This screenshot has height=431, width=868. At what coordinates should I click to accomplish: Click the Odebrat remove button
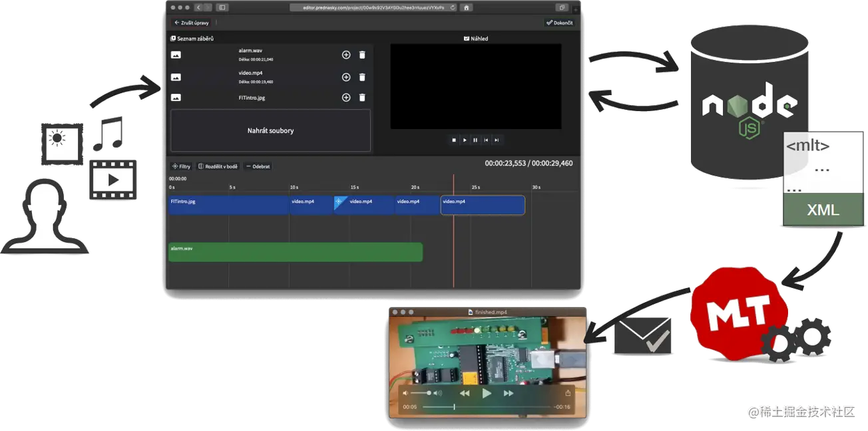click(258, 166)
